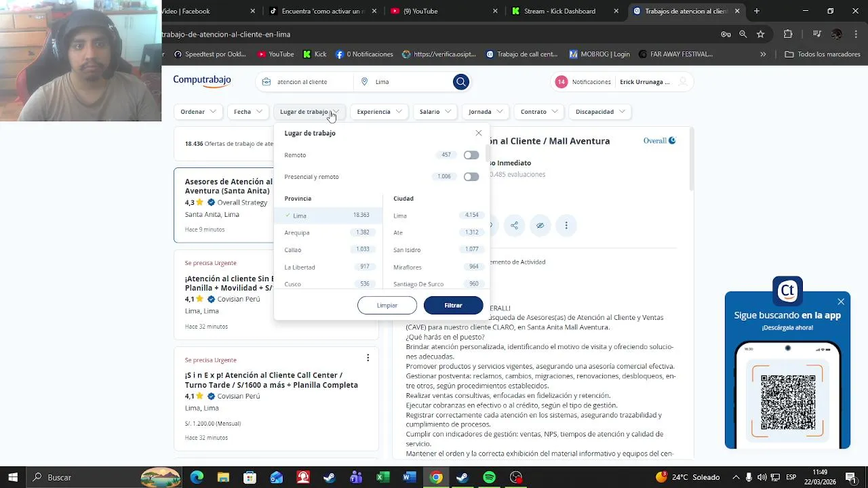Viewport: 868px width, 488px height.
Task: Bookmark this page with the star icon
Action: pyautogui.click(x=761, y=34)
